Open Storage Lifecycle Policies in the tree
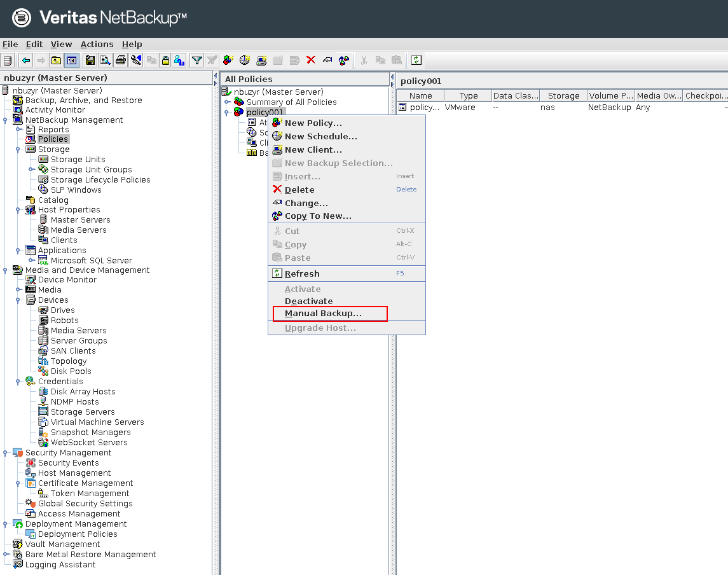728x575 pixels. pos(100,180)
